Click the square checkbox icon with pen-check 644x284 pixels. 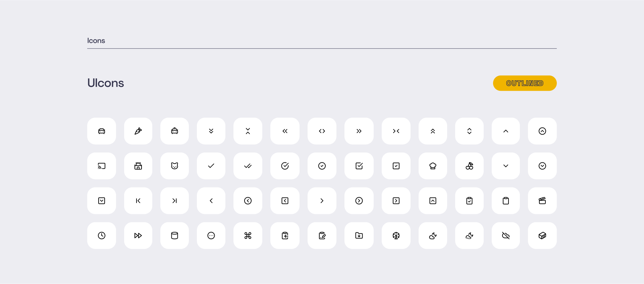[x=359, y=166]
